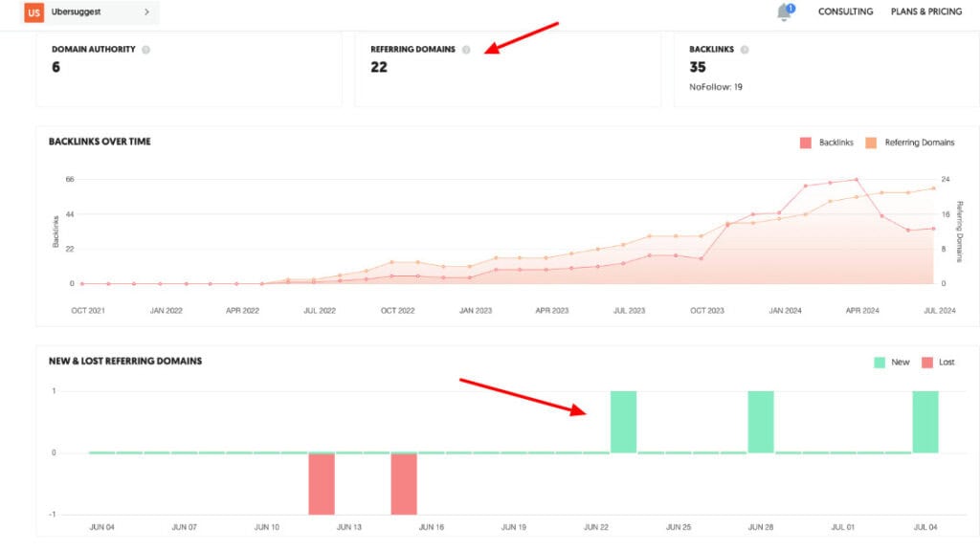Open the Plans & Pricing menu
This screenshot has width=980, height=551.
927,11
